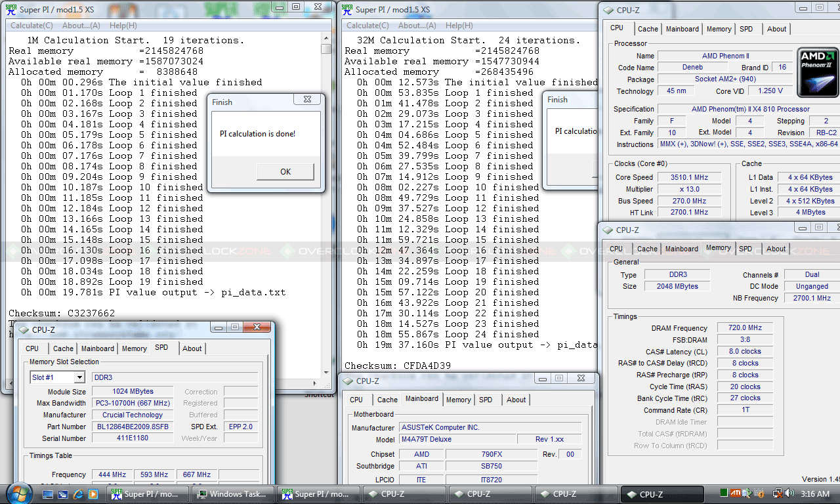Switch to Memory tab in SPD CPU-Z window
Viewport: 840px width, 504px height.
point(134,348)
